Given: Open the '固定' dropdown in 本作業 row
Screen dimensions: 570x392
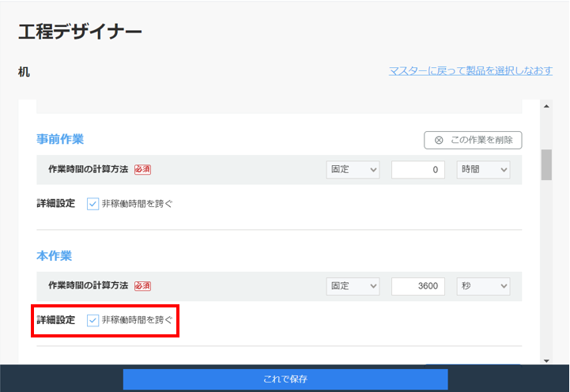Looking at the screenshot, I should pyautogui.click(x=353, y=286).
